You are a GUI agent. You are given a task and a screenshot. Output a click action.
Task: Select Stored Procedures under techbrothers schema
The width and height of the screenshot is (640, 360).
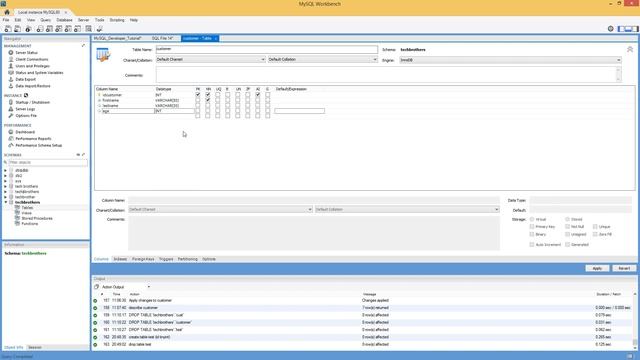pos(37,218)
